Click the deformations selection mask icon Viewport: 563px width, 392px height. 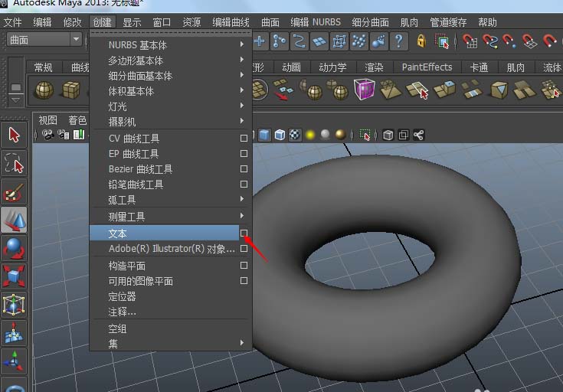(x=339, y=41)
